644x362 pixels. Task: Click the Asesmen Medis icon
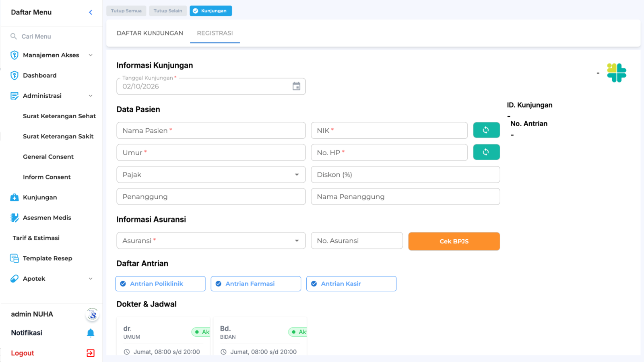14,218
